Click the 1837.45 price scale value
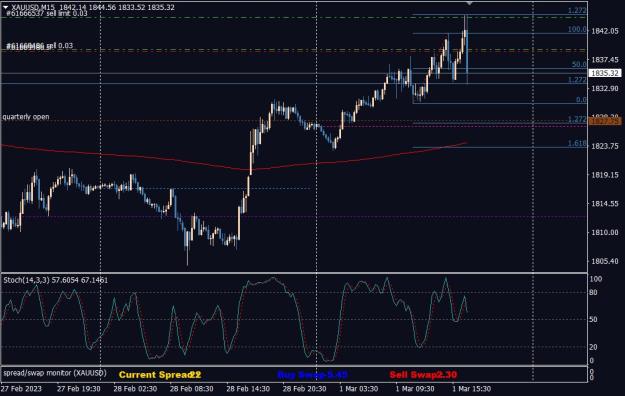The height and width of the screenshot is (396, 625). click(605, 60)
